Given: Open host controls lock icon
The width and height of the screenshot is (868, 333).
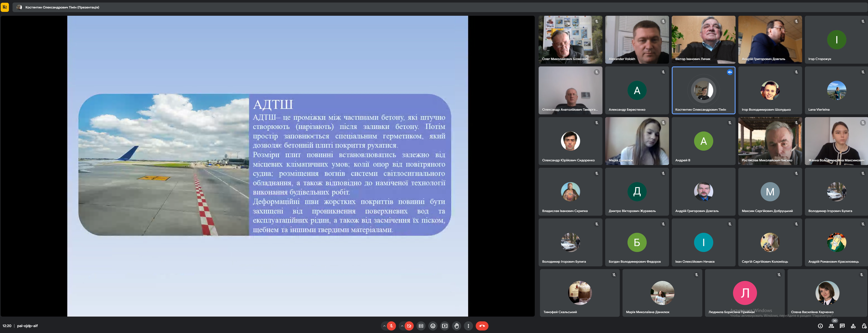Looking at the screenshot, I should (x=864, y=326).
